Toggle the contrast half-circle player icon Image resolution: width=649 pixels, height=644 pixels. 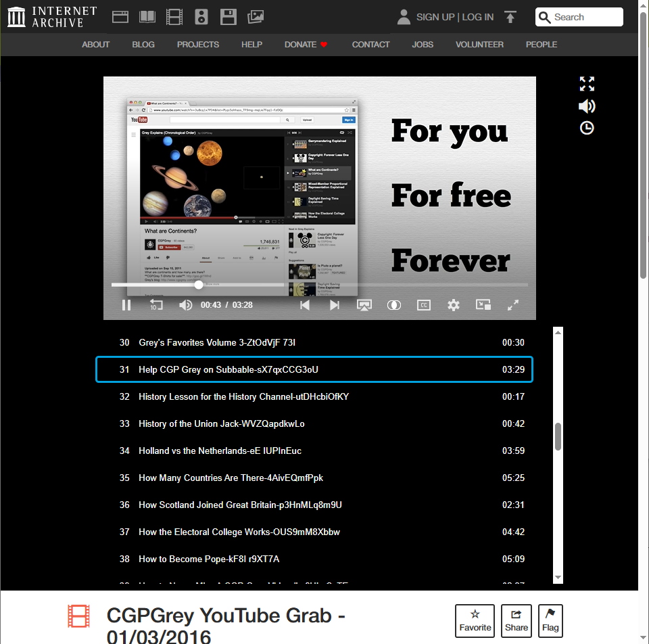[x=394, y=305]
